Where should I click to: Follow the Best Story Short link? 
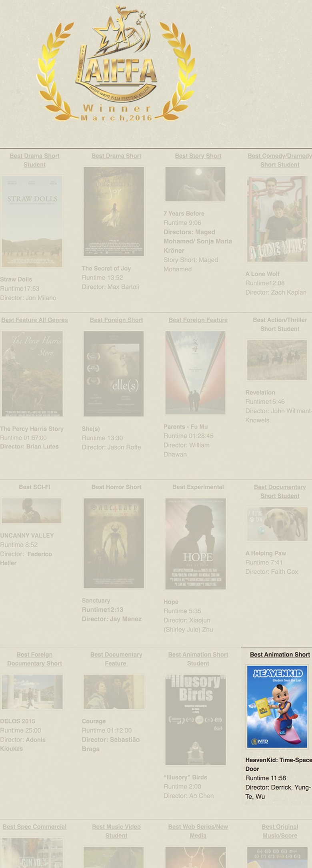pos(198,156)
